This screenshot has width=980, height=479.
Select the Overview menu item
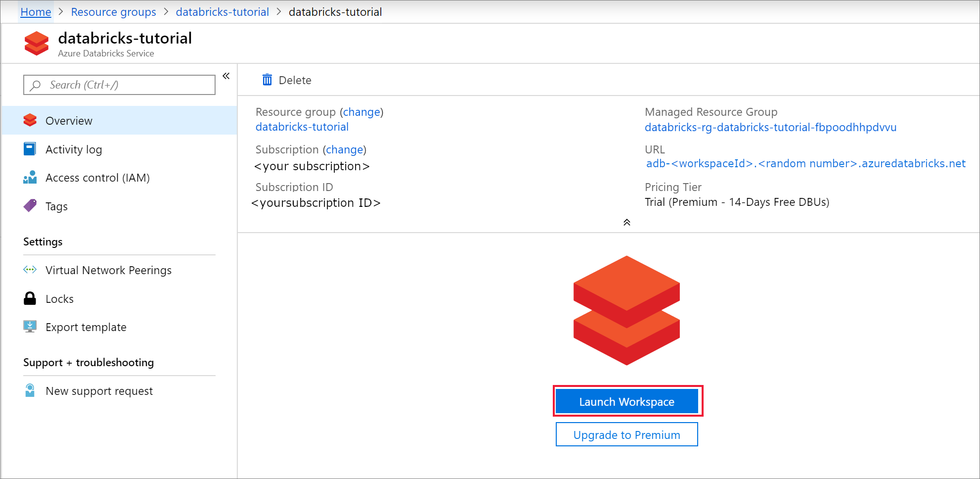point(69,121)
